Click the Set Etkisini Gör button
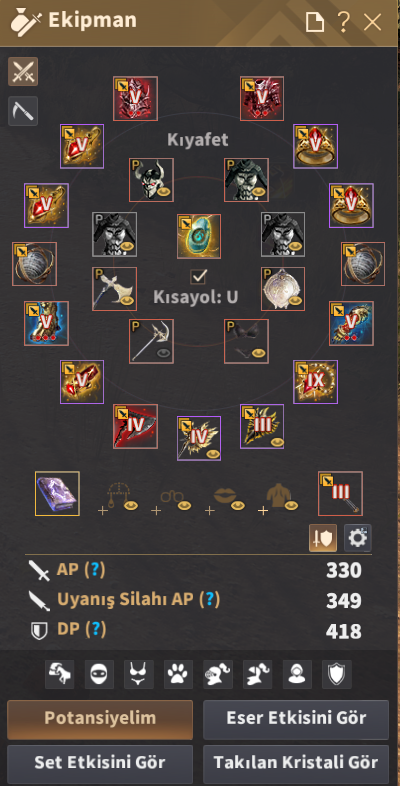 click(100, 764)
